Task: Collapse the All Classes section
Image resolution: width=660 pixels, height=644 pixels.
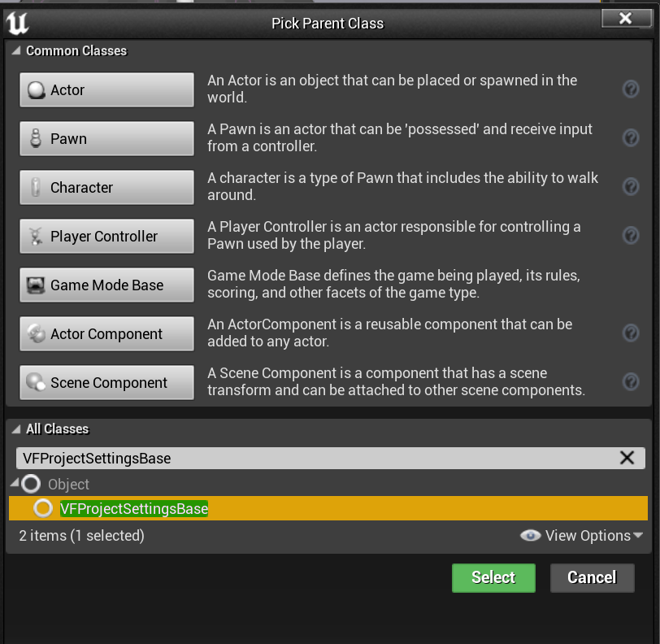Action: click(16, 429)
